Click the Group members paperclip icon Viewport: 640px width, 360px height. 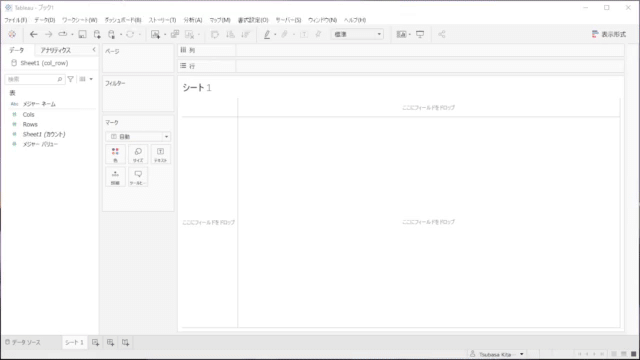(x=285, y=34)
